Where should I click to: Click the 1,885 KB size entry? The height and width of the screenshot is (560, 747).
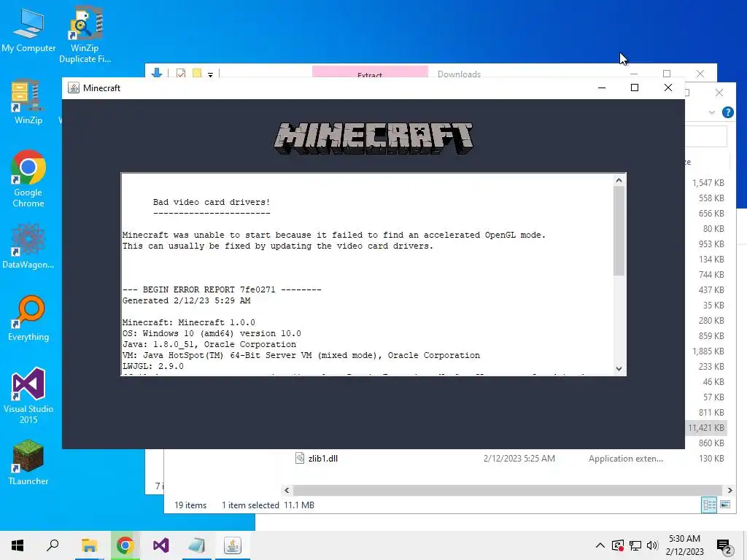click(708, 351)
